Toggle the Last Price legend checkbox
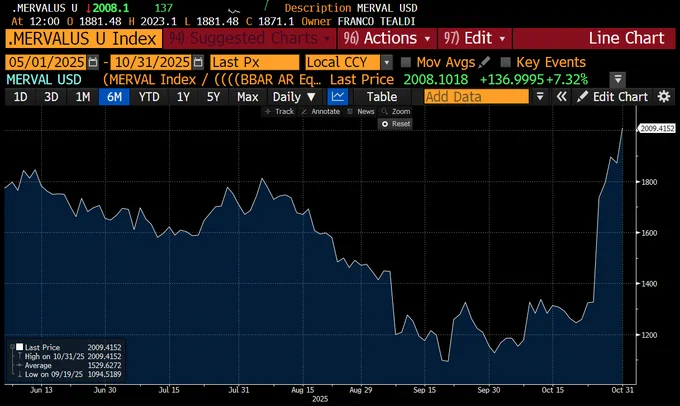Viewport: 680px width, 406px height. (x=20, y=347)
